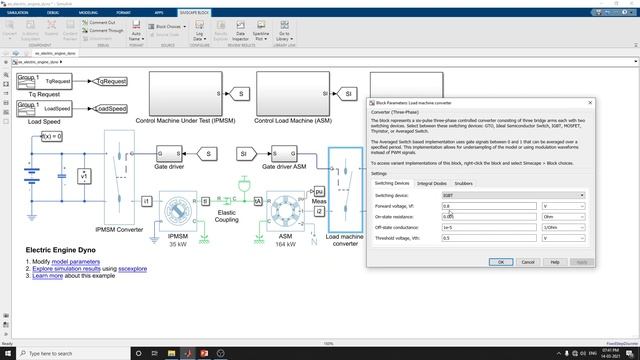
Task: Open File Explorer from taskbar
Action: pyautogui.click(x=171, y=353)
